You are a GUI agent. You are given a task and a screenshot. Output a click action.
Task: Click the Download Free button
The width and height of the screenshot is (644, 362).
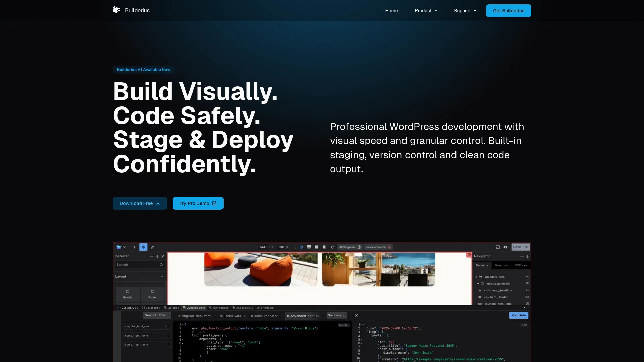coord(140,203)
